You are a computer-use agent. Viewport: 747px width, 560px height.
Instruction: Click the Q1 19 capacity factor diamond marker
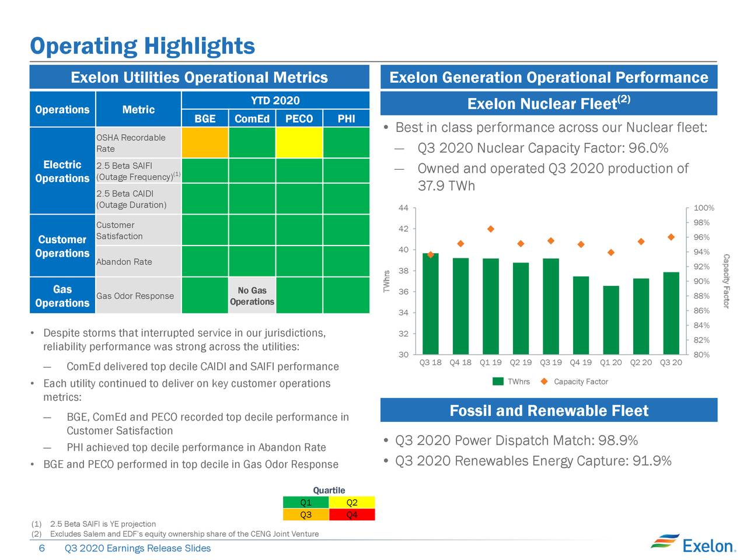tap(491, 229)
